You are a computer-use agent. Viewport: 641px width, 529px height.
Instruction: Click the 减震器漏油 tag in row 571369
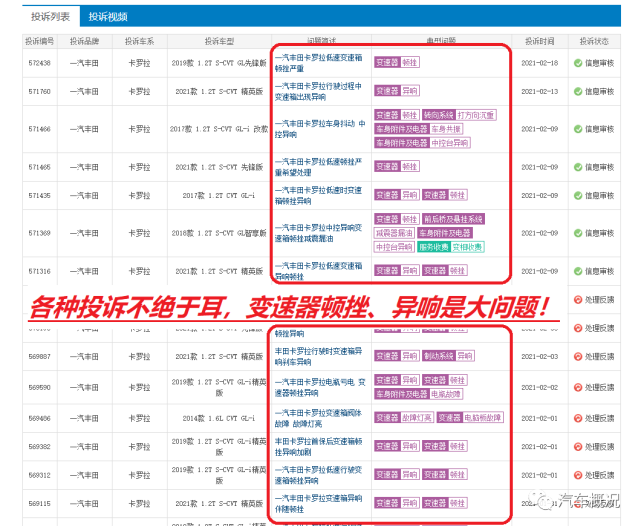coord(394,233)
